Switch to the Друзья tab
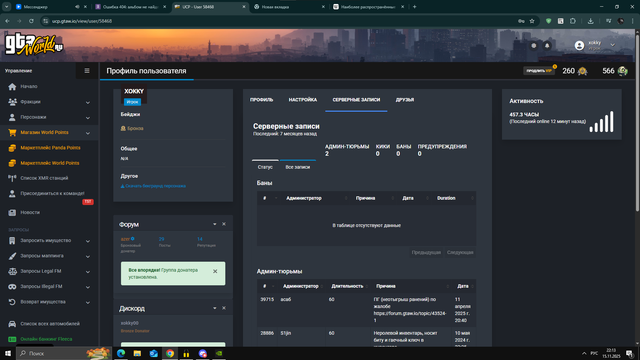 (x=405, y=100)
